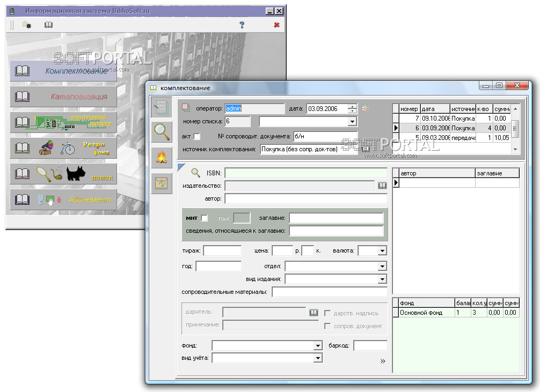Expand the вид учёта dropdown
540x392 pixels.
(x=318, y=358)
